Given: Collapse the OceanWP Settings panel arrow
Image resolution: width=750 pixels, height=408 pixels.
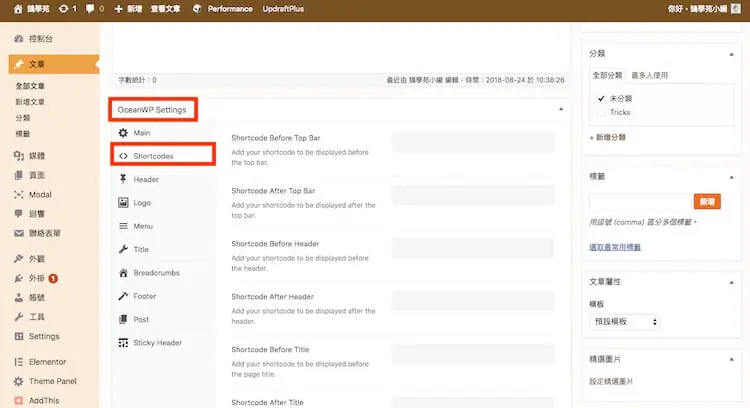Looking at the screenshot, I should coord(561,110).
